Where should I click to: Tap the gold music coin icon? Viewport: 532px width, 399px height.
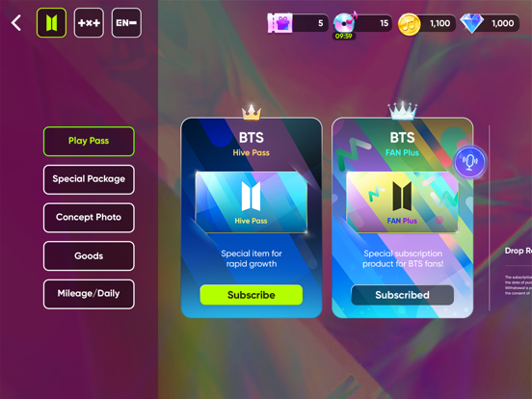coord(409,24)
